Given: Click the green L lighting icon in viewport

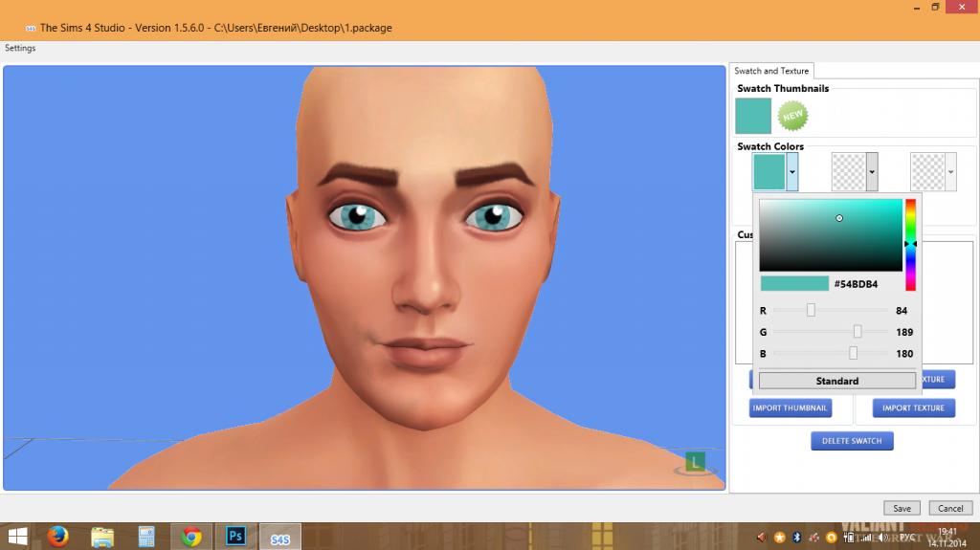Looking at the screenshot, I should pyautogui.click(x=696, y=462).
